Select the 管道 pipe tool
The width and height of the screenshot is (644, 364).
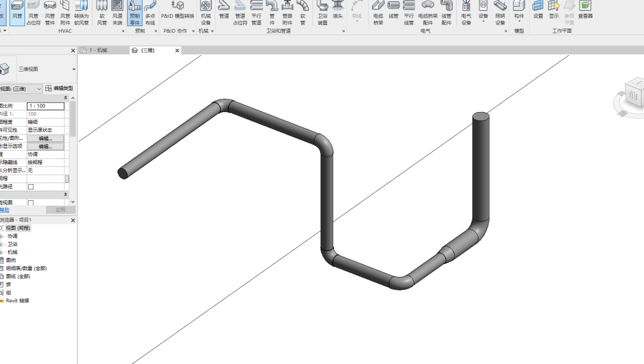tap(224, 10)
